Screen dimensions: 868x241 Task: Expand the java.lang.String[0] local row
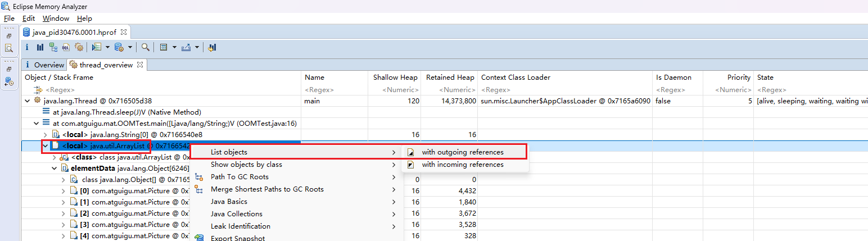46,134
